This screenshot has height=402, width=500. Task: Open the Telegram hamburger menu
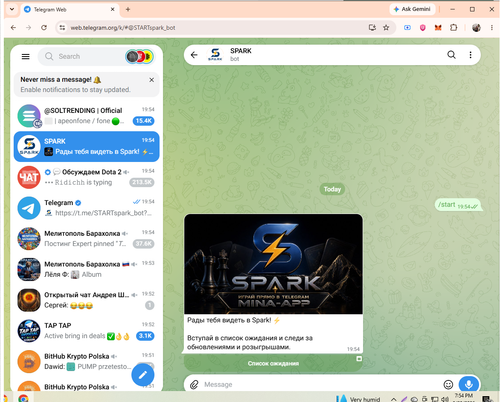pyautogui.click(x=26, y=56)
